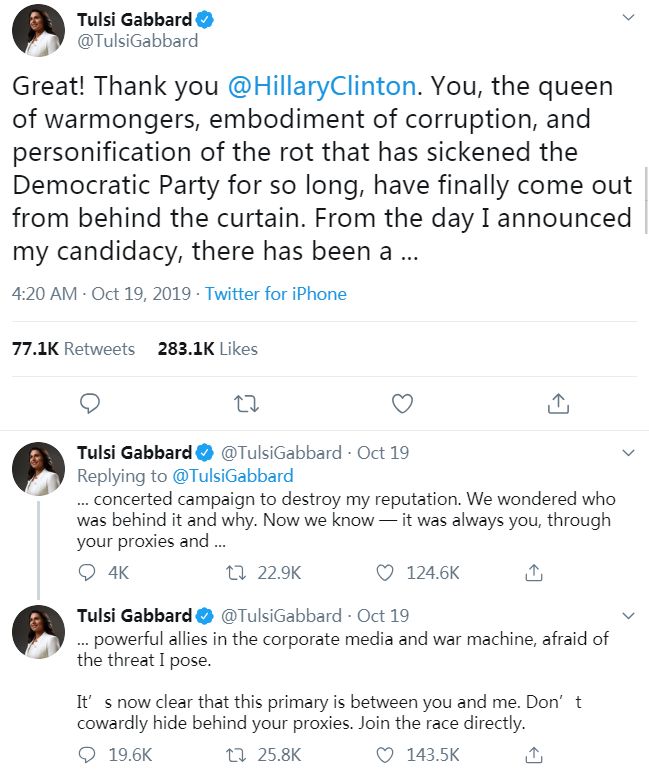Screen dimensions: 649x769
Task: Expand options for the 'concerted campaign' reply
Action: coord(627,453)
